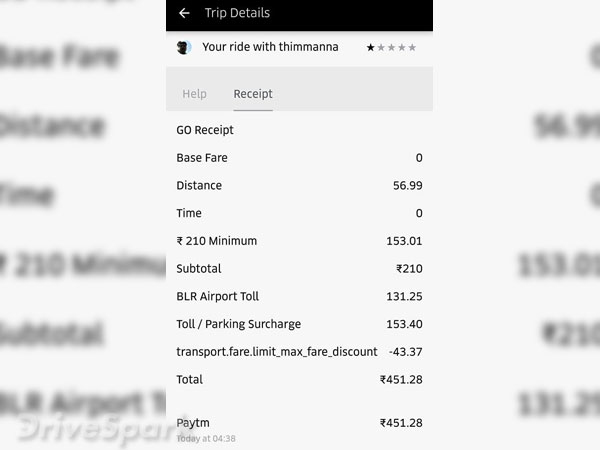Click the ₹ 210 Minimum line

(x=299, y=241)
